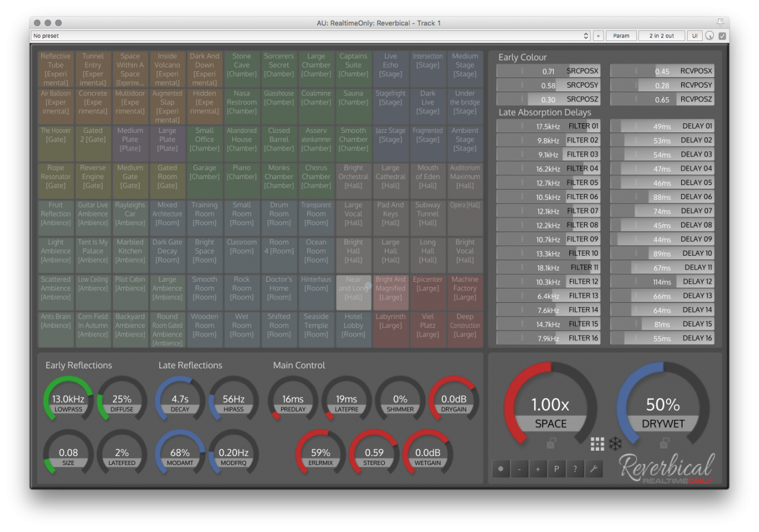Select the Labyrinth large preset
This screenshot has width=759, height=532.
pyautogui.click(x=390, y=330)
